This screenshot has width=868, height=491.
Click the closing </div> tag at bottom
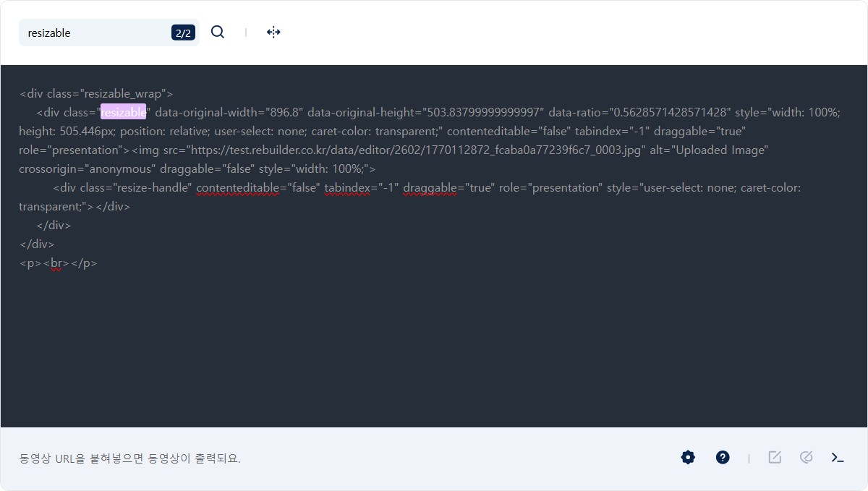36,244
